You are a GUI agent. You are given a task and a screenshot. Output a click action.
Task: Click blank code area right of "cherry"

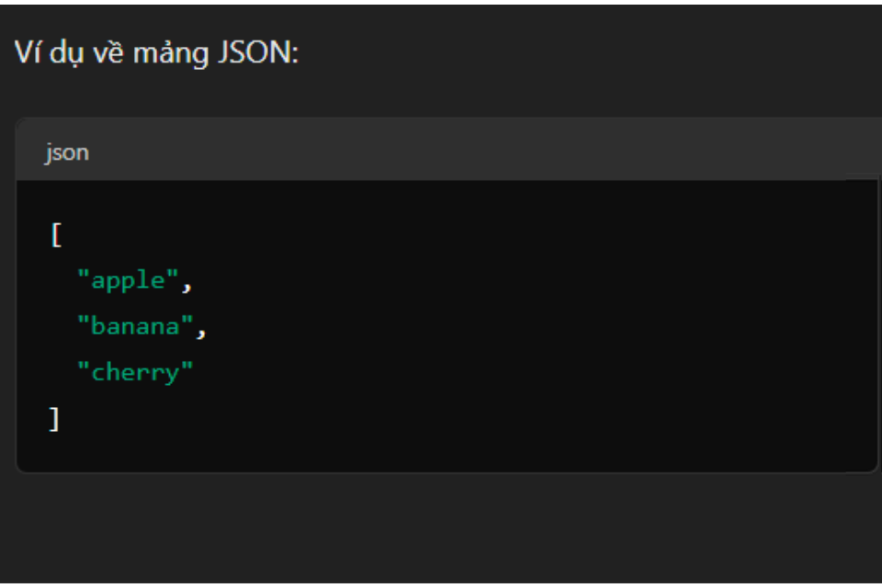pos(514,372)
